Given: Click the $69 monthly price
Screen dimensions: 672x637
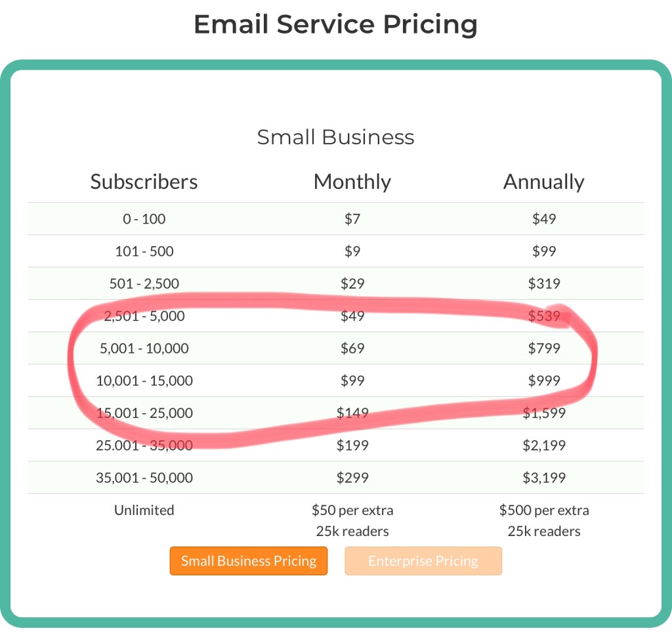Looking at the screenshot, I should click(x=352, y=348).
